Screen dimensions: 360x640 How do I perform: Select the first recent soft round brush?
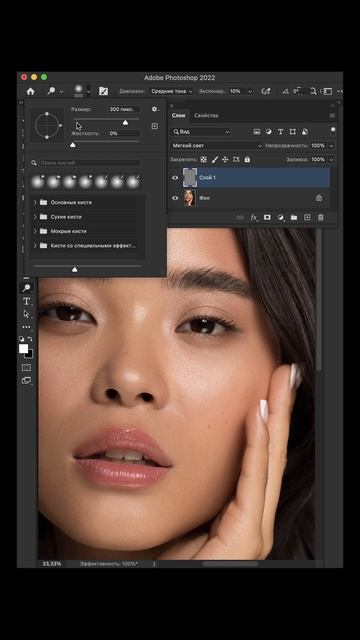pyautogui.click(x=38, y=182)
